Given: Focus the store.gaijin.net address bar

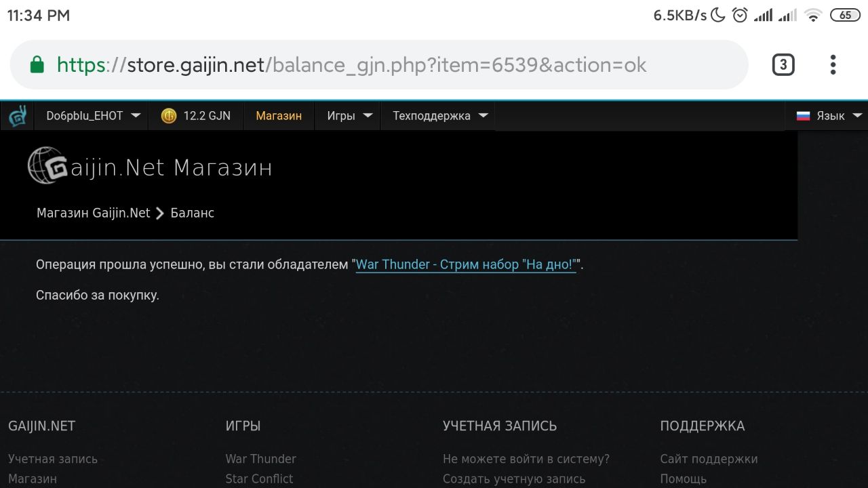Looking at the screenshot, I should coord(379,65).
